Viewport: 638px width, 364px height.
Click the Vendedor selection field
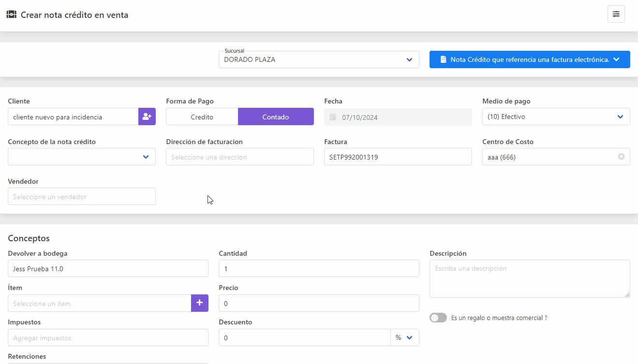pos(82,196)
